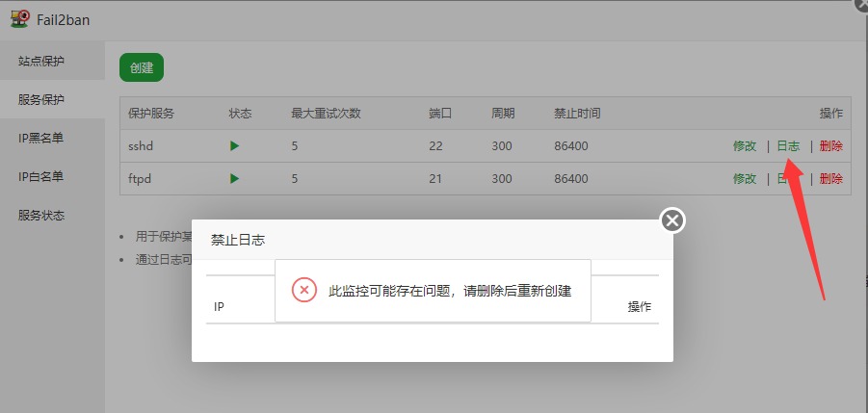Click the IP column header in dialog

point(219,306)
